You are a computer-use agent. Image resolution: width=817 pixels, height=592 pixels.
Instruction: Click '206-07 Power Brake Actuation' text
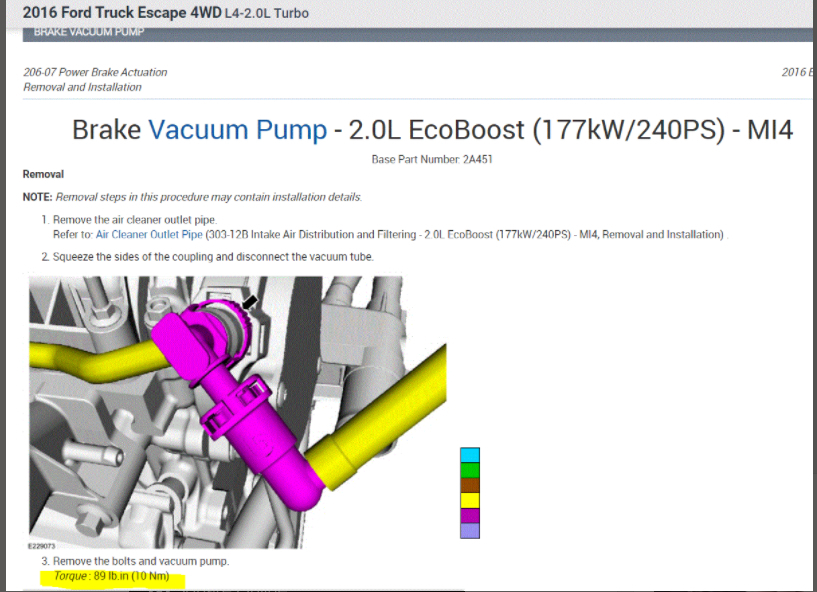click(95, 72)
